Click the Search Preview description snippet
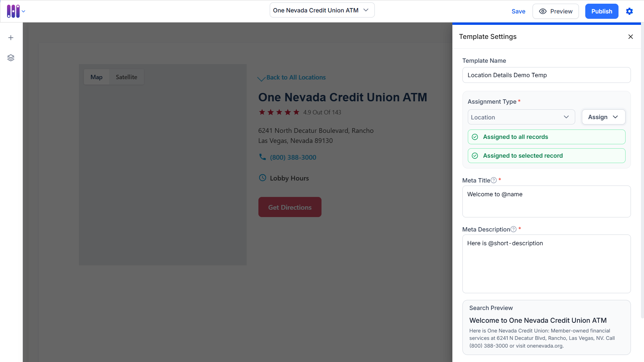Image resolution: width=644 pixels, height=362 pixels. [542, 338]
